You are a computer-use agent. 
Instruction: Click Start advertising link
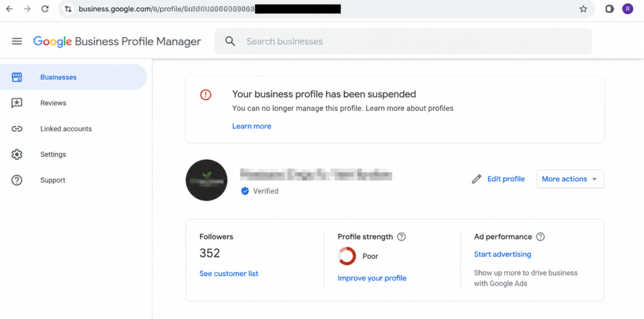[x=502, y=254]
